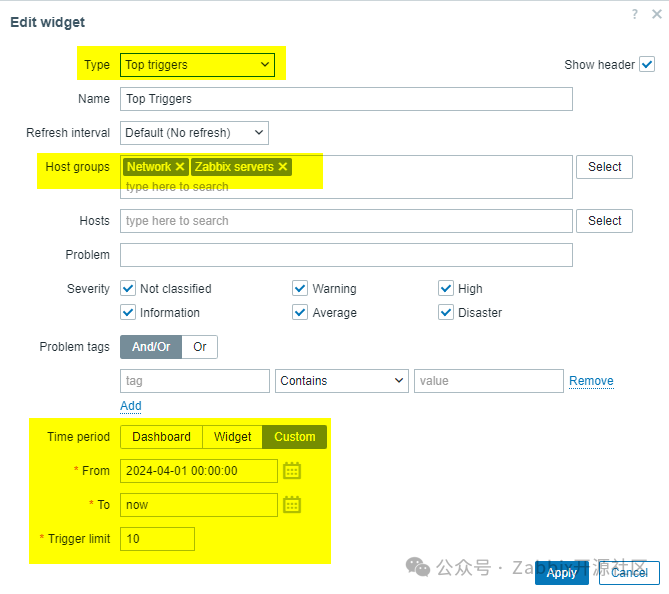The image size is (669, 594).
Task: Uncheck Information severity
Action: click(128, 312)
